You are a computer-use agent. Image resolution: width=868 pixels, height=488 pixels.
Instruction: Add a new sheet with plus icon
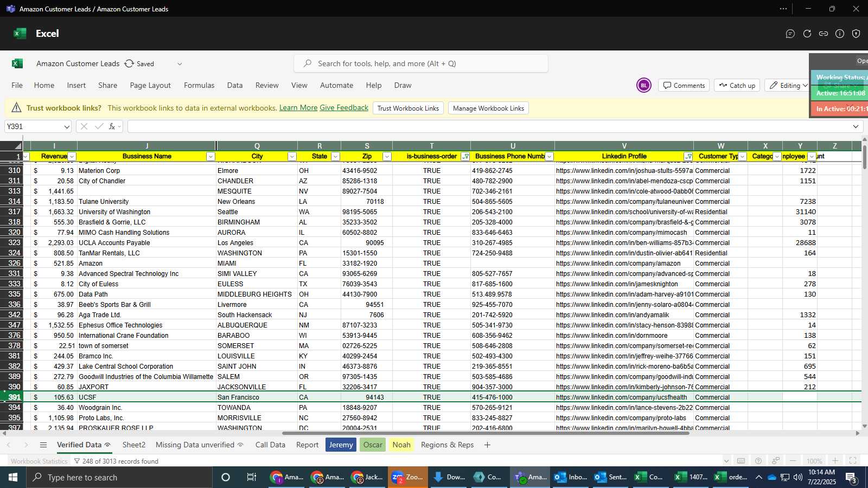487,445
